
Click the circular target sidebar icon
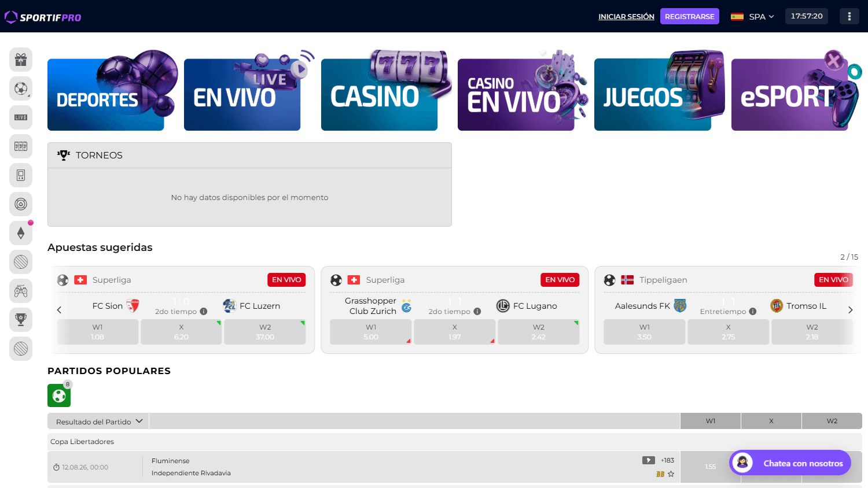click(21, 204)
